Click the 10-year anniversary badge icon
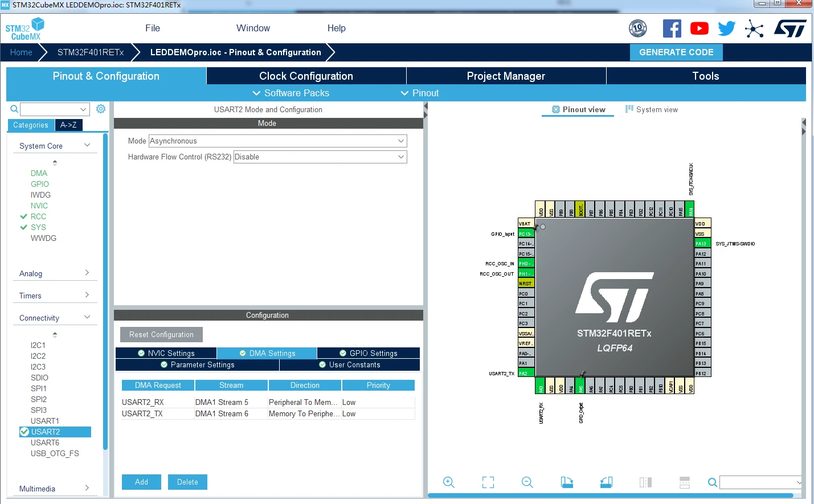 638,28
